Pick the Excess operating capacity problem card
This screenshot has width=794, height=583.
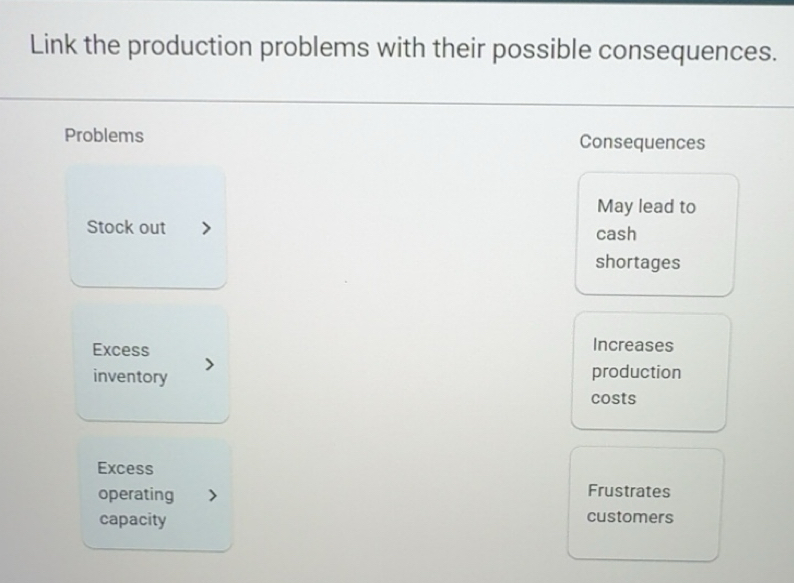pos(156,494)
